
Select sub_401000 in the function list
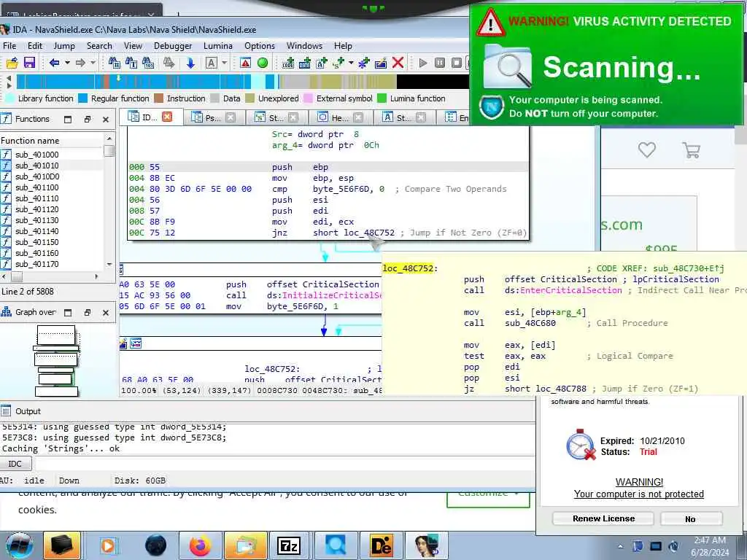click(36, 155)
